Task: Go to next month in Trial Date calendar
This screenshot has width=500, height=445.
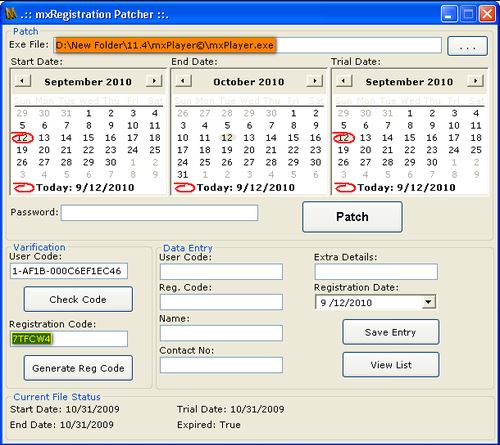Action: (475, 81)
